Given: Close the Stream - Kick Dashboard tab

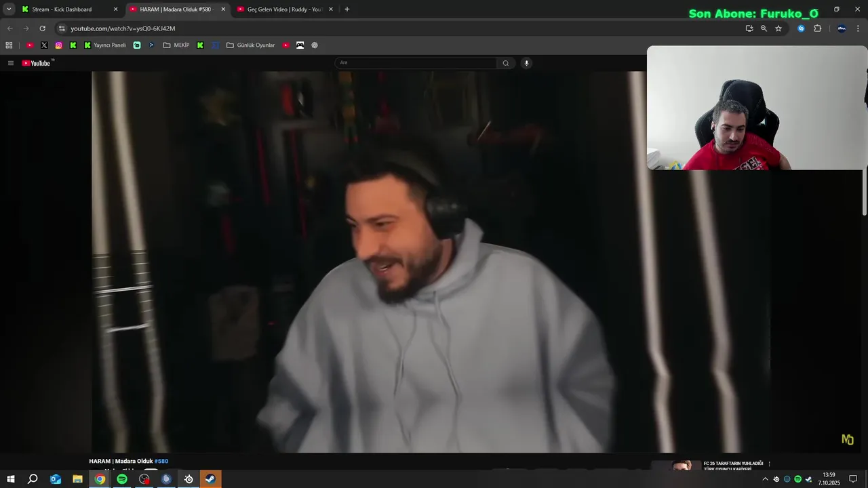Looking at the screenshot, I should tap(115, 9).
